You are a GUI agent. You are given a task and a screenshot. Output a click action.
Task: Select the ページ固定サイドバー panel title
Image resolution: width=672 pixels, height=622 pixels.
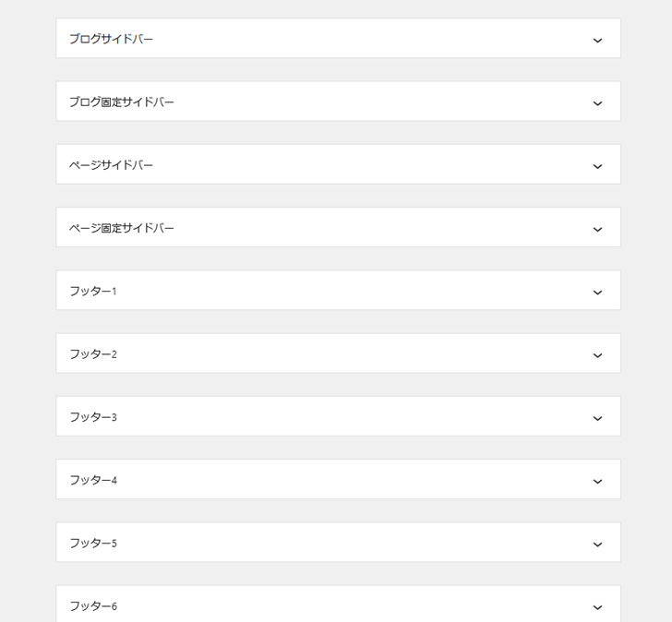click(122, 227)
